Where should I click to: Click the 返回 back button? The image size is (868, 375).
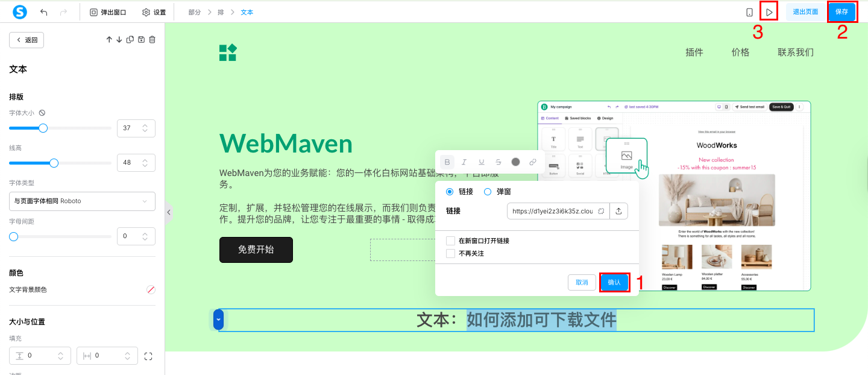pos(27,40)
